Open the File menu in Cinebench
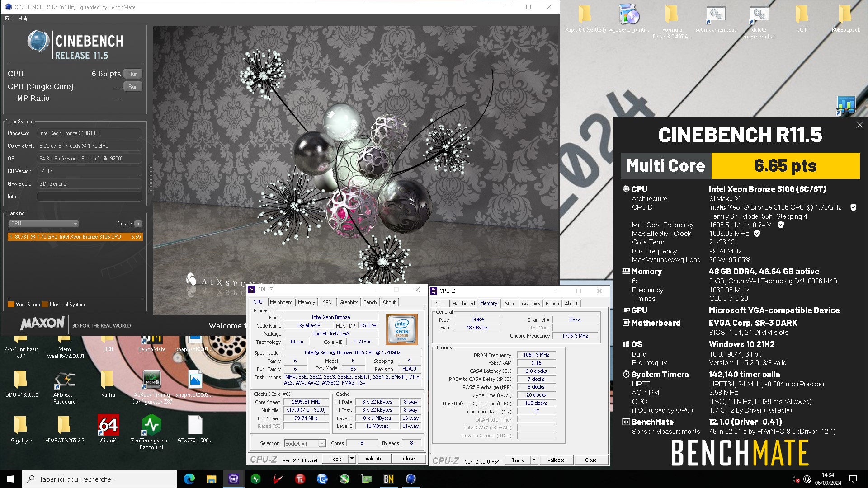The width and height of the screenshot is (868, 488). (x=9, y=19)
